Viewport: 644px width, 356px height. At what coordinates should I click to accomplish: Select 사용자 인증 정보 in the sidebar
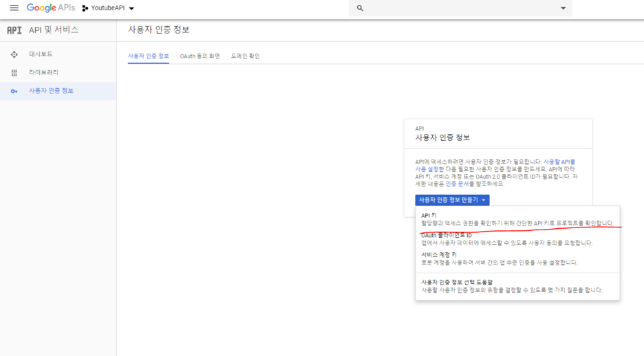[58, 91]
